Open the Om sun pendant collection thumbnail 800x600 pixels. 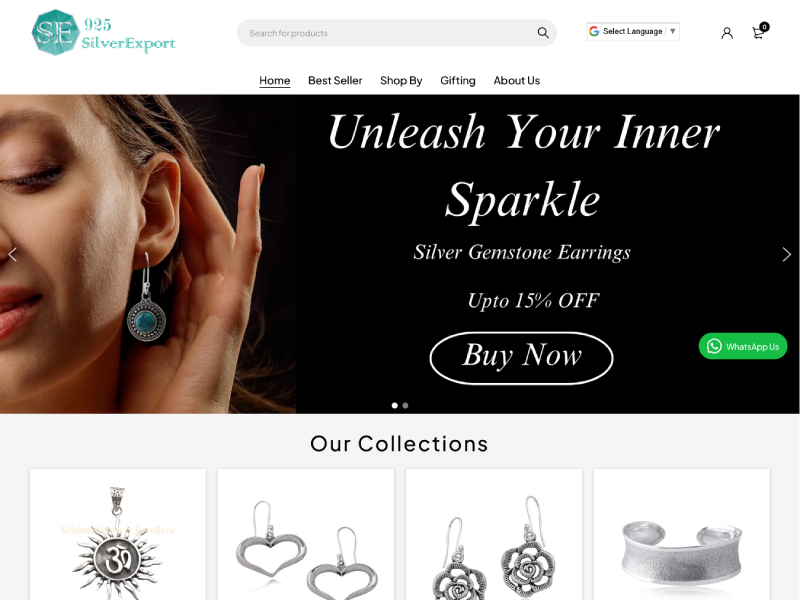point(118,534)
